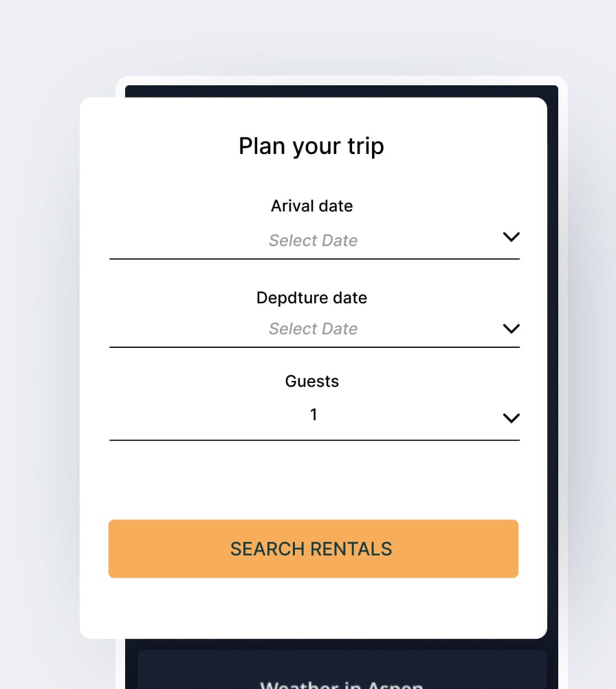Click the chevron icon in Guests row
Viewport: 616px width, 689px height.
tap(511, 418)
